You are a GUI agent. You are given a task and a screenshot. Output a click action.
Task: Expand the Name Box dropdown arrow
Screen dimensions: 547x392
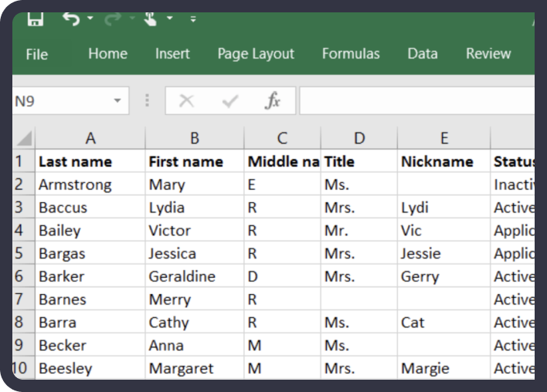tap(117, 101)
